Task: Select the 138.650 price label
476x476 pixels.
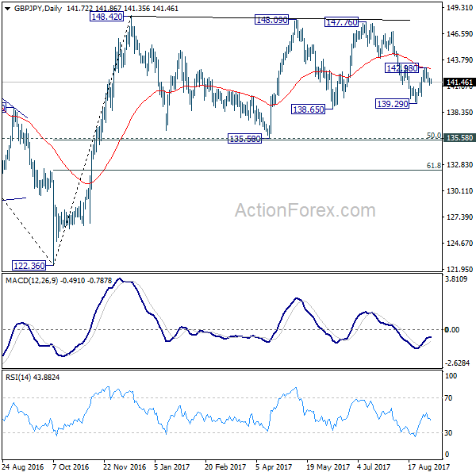Action: point(308,109)
